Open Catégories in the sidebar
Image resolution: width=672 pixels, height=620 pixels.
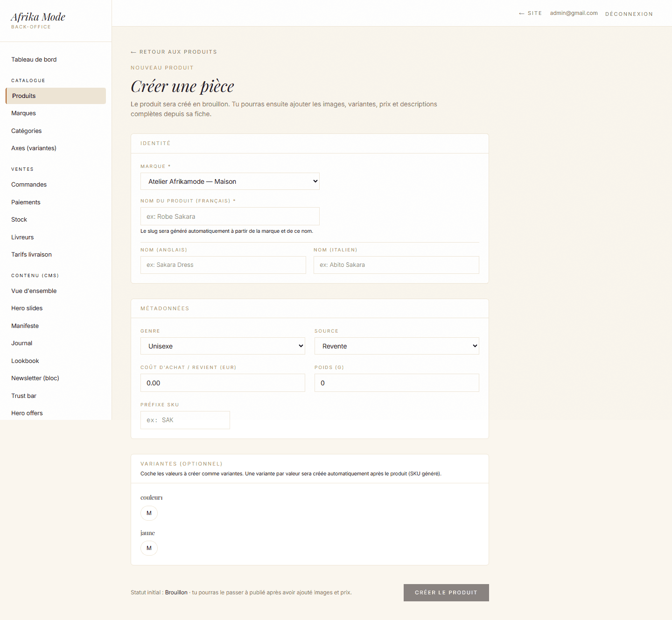tap(56, 131)
